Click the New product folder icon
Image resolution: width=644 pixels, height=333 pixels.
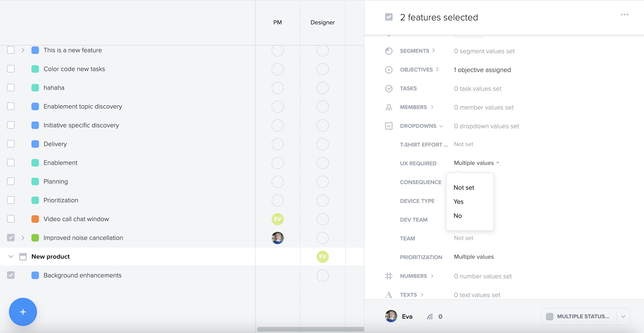click(x=23, y=257)
